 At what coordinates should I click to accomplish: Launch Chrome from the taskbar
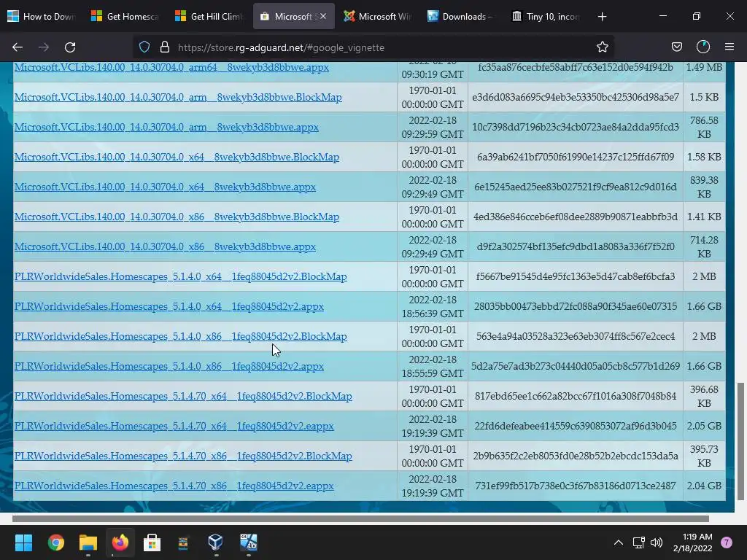coord(55,542)
